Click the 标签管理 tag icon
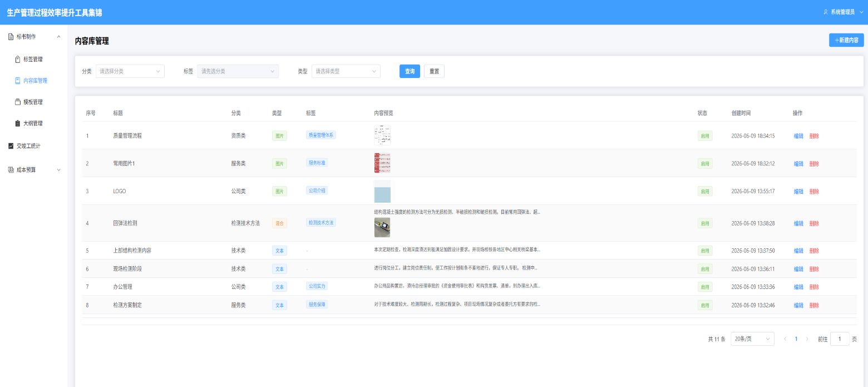 18,59
